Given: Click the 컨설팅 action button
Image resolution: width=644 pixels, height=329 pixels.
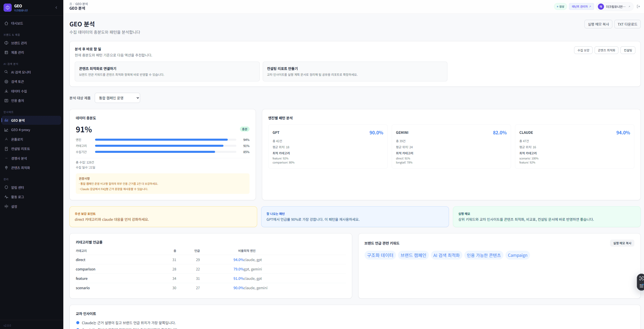Looking at the screenshot, I should tap(628, 50).
